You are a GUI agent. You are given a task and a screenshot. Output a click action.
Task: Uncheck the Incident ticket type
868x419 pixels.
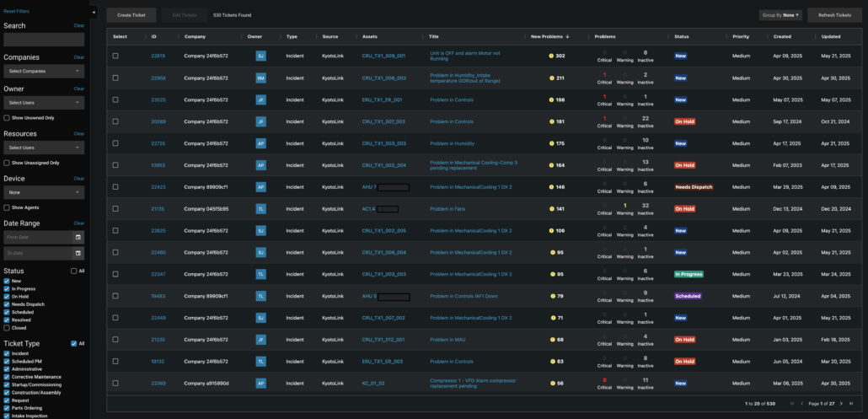pos(7,353)
